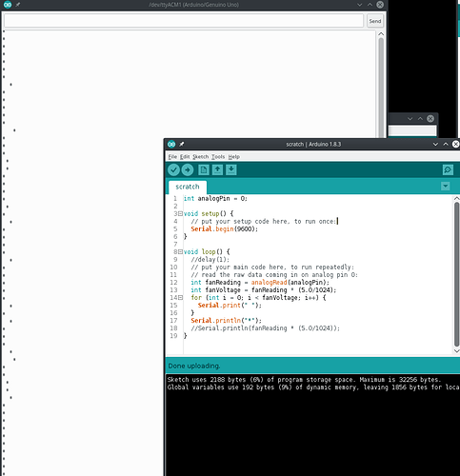Click the '//delay(1);' comment line
The height and width of the screenshot is (476, 460).
click(x=210, y=260)
